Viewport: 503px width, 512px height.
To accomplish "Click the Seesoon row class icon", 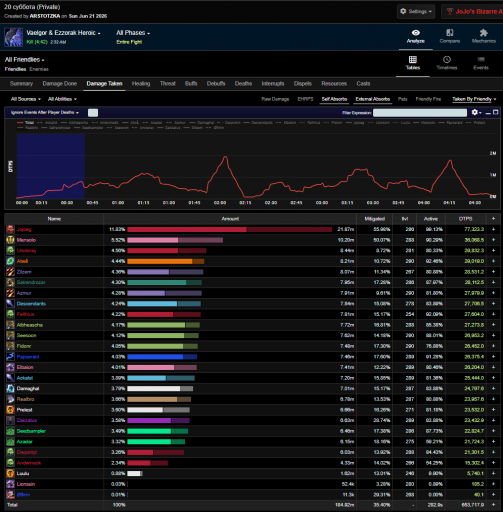I will click(x=10, y=335).
